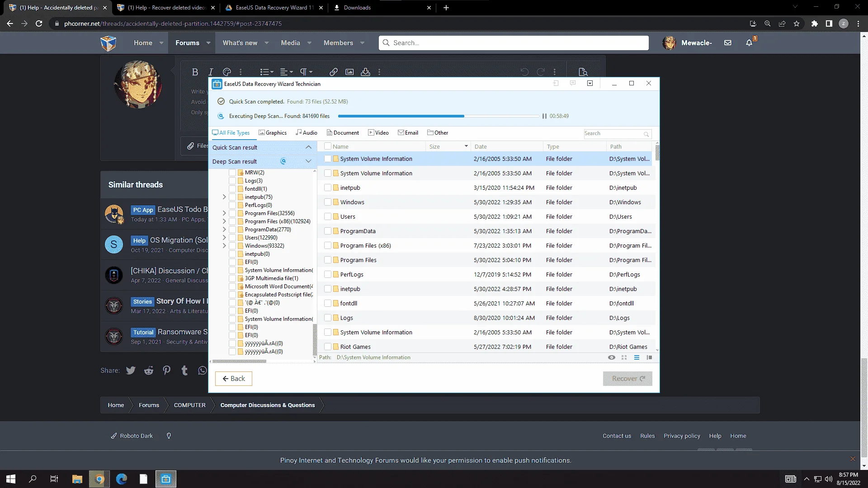Open the Size column sort dropdown
868x488 pixels.
pos(466,146)
